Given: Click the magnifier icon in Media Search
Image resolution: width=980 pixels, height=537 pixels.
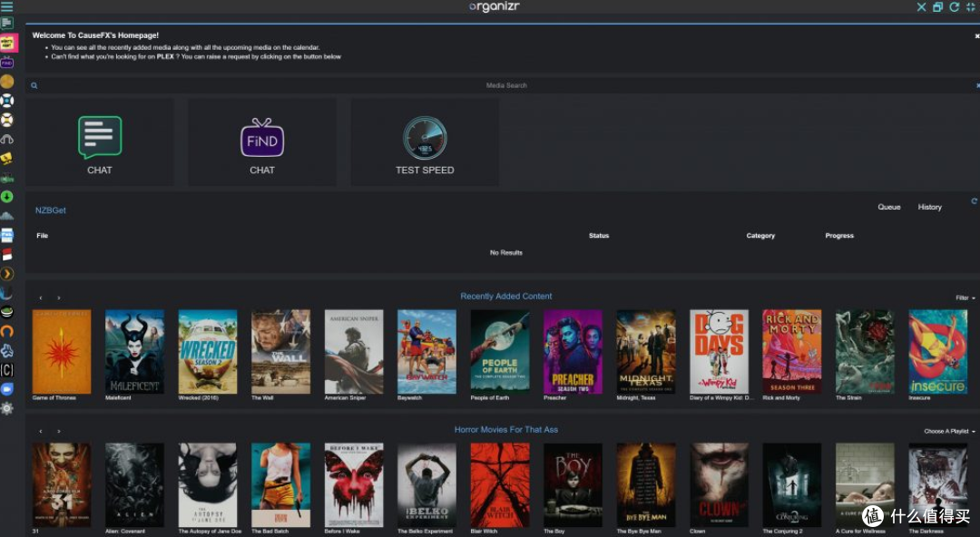Looking at the screenshot, I should pos(34,85).
